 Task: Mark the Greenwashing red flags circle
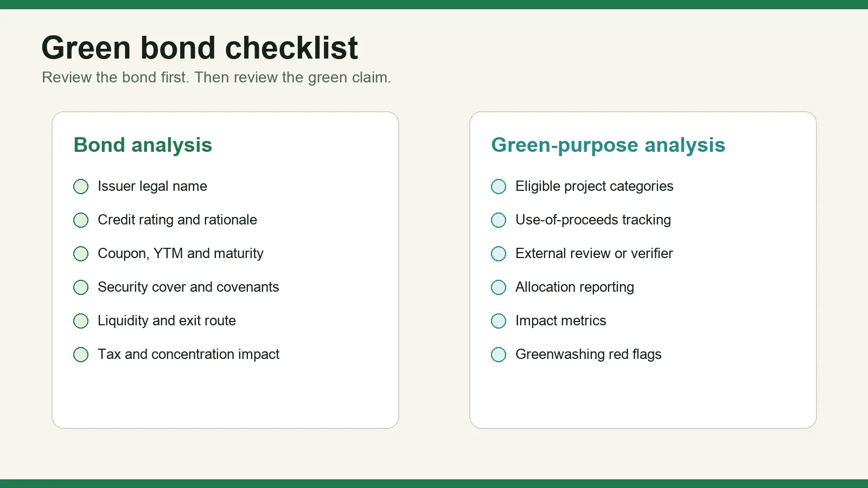point(499,355)
